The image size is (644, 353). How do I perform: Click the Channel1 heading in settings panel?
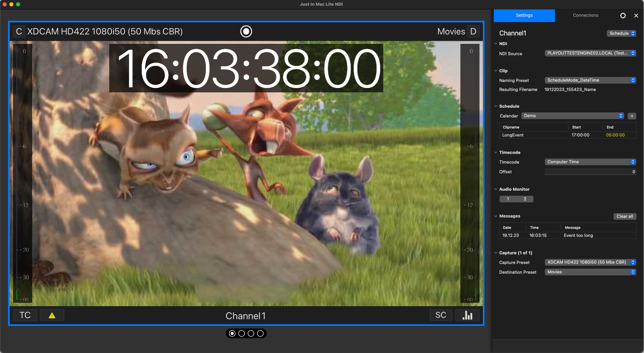[x=513, y=33]
